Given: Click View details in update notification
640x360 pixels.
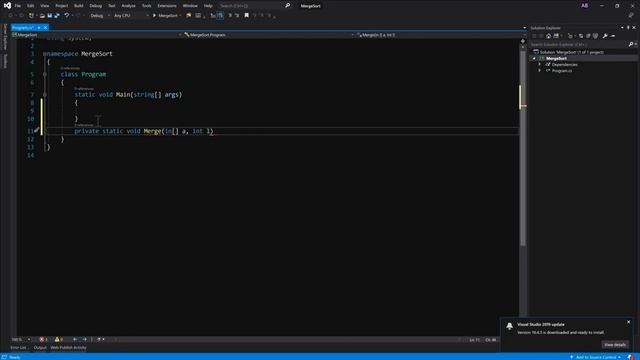Looking at the screenshot, I should (615, 345).
